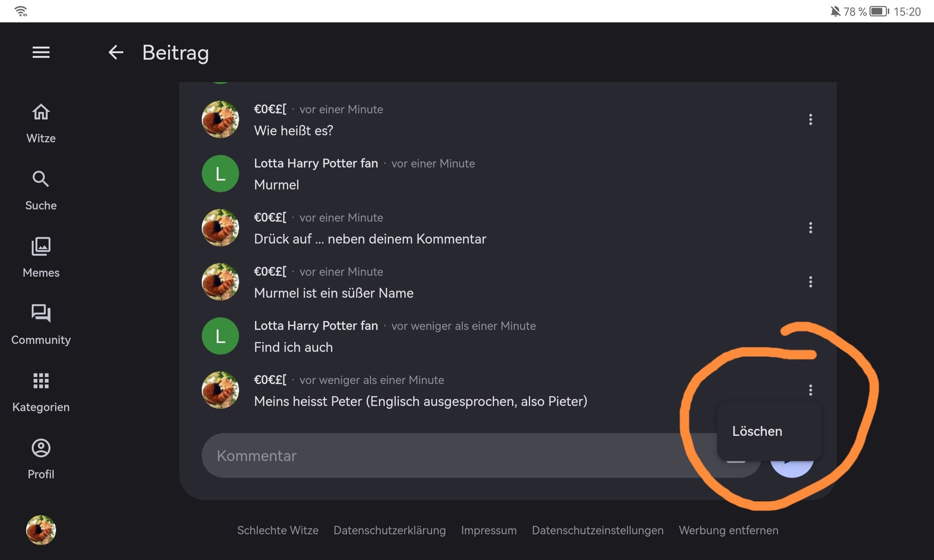The width and height of the screenshot is (934, 560).
Task: Open the Datenschutzeinstellungen link
Action: pyautogui.click(x=597, y=530)
